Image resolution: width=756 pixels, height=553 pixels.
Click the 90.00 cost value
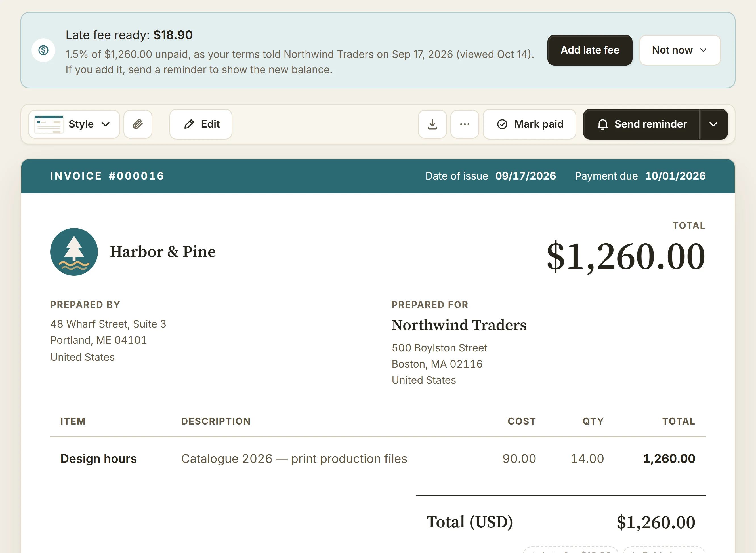[x=519, y=459]
